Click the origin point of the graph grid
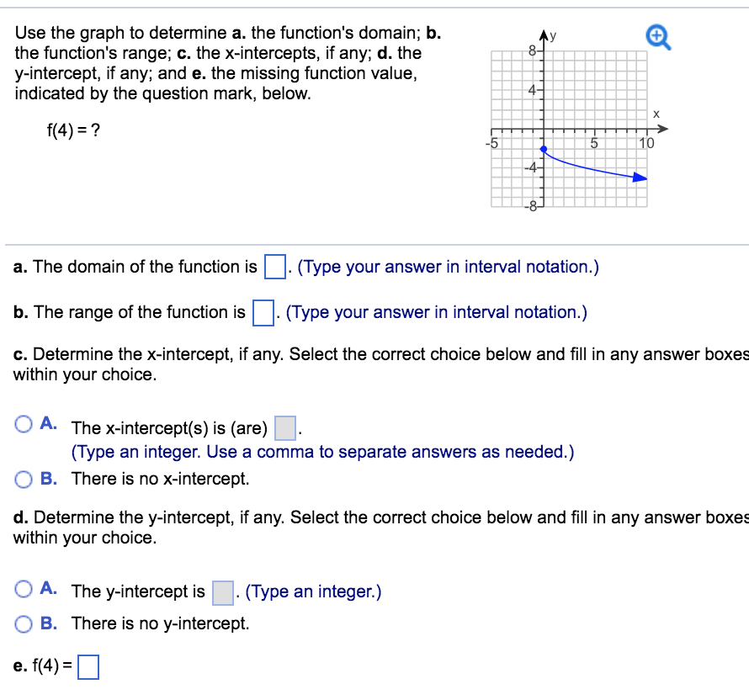This screenshot has width=749, height=700. pyautogui.click(x=545, y=130)
